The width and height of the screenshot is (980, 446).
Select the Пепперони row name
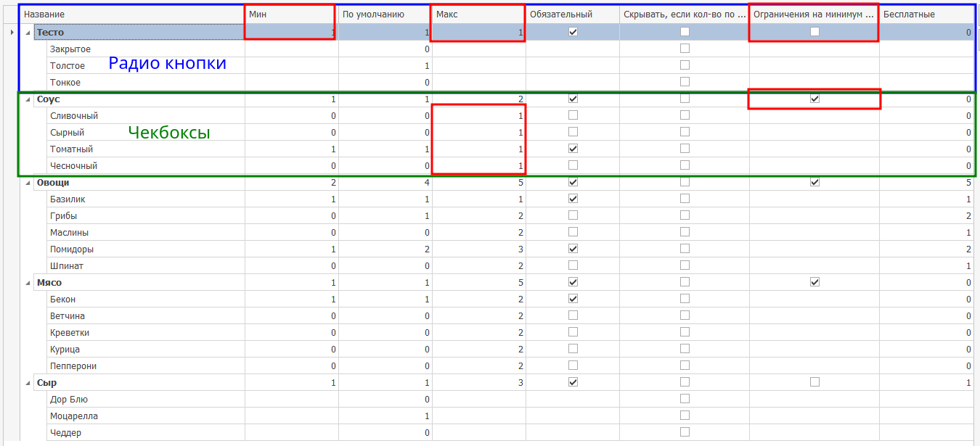pos(73,366)
